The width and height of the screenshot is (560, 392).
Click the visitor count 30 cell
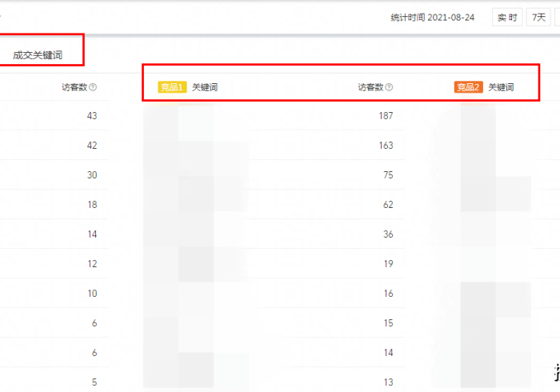coord(91,175)
